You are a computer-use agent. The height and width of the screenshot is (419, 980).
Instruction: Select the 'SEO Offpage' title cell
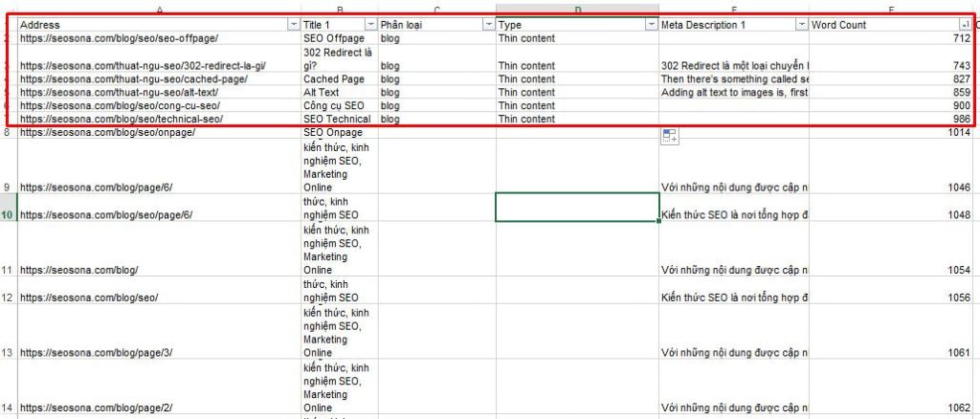[340, 38]
